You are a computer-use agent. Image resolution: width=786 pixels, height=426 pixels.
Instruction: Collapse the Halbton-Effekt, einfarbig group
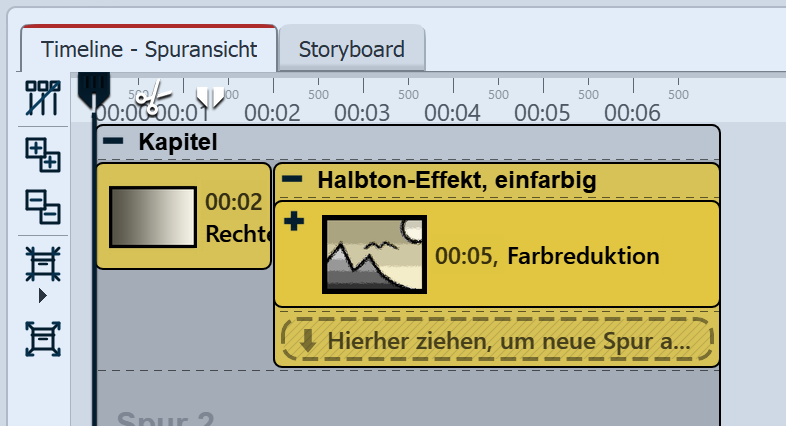click(x=293, y=180)
